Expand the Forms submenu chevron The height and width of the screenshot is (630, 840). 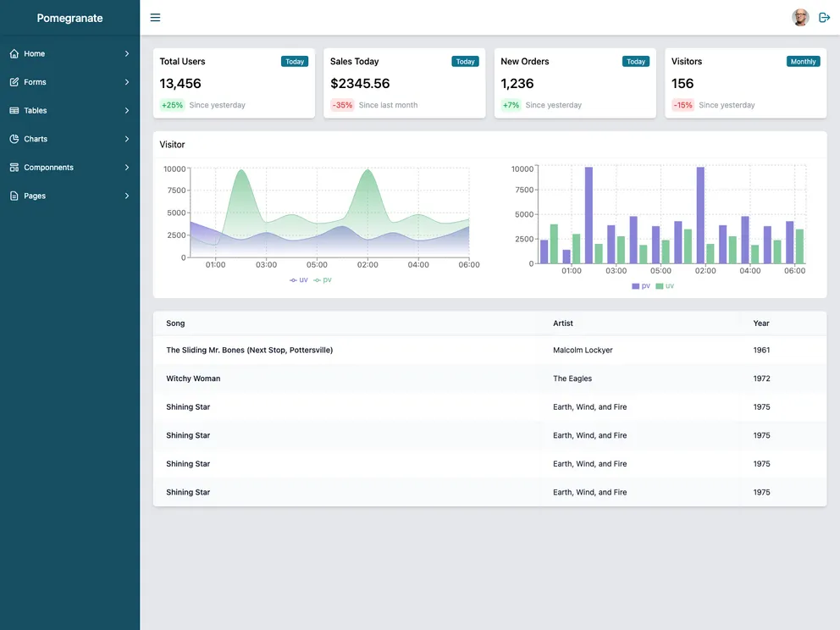coord(127,82)
